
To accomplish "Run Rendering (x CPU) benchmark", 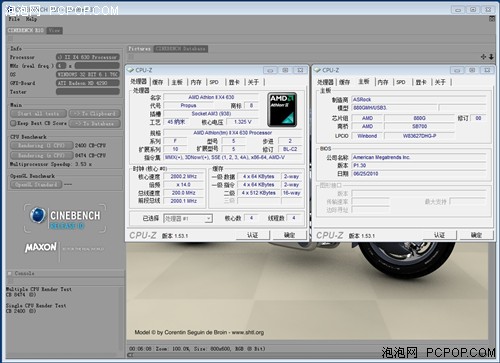I will pos(41,155).
